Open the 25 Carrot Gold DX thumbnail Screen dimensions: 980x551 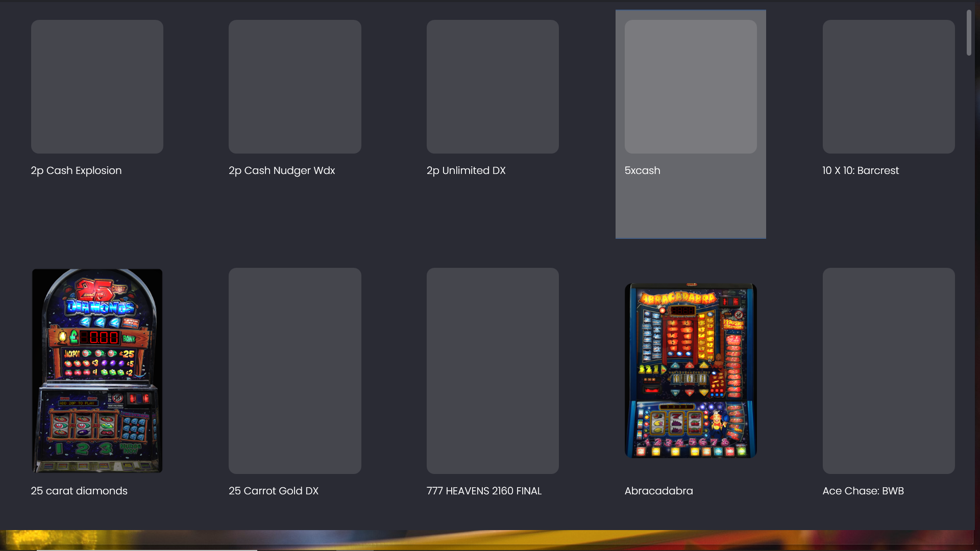pyautogui.click(x=295, y=371)
